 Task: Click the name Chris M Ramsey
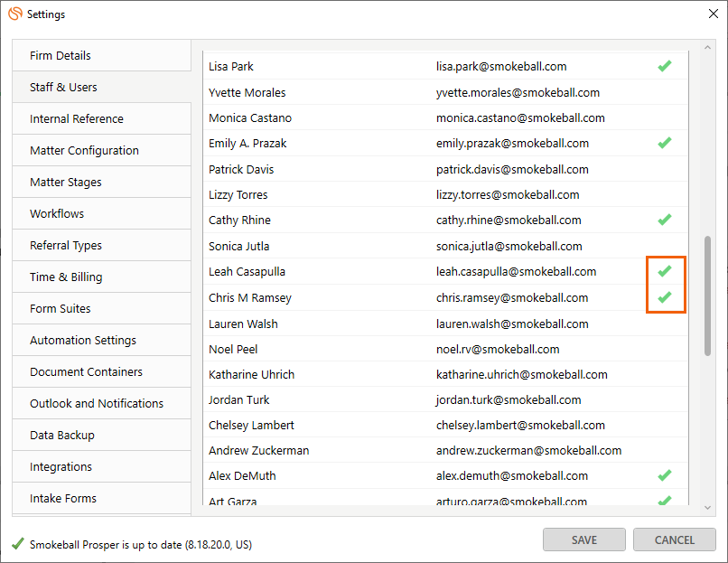pos(250,297)
